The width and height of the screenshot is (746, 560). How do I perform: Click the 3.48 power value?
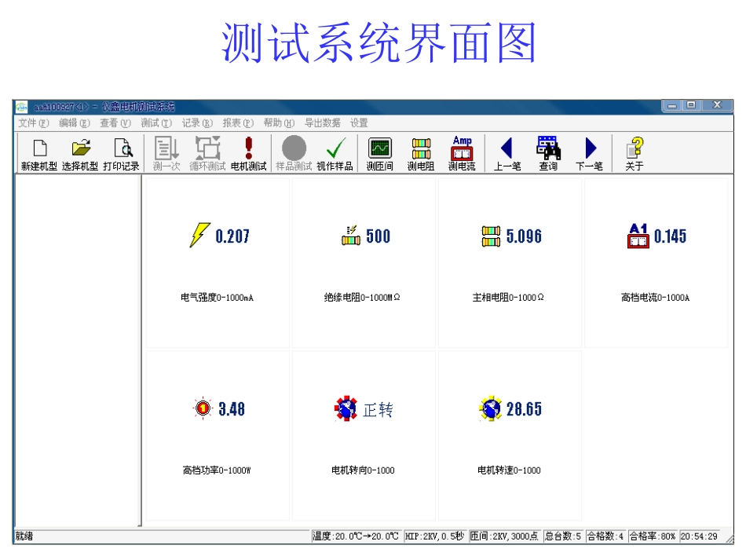232,408
